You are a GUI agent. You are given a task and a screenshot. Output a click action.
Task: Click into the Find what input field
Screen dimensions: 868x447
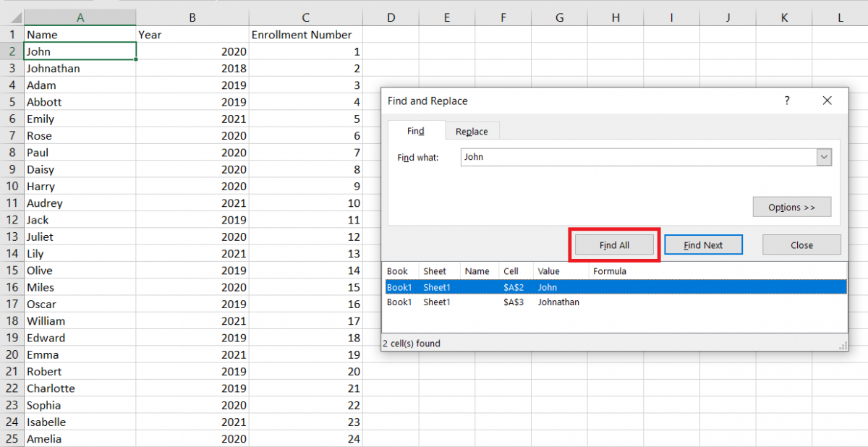click(639, 157)
